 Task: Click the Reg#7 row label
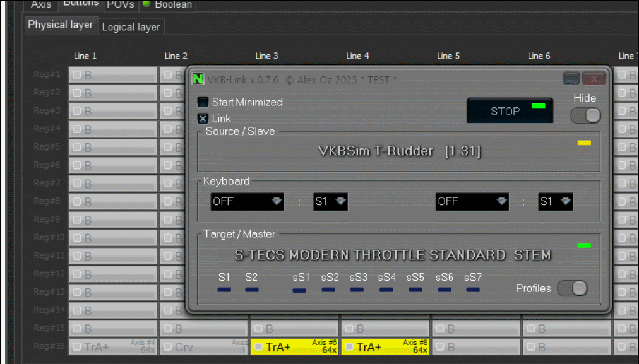[47, 183]
